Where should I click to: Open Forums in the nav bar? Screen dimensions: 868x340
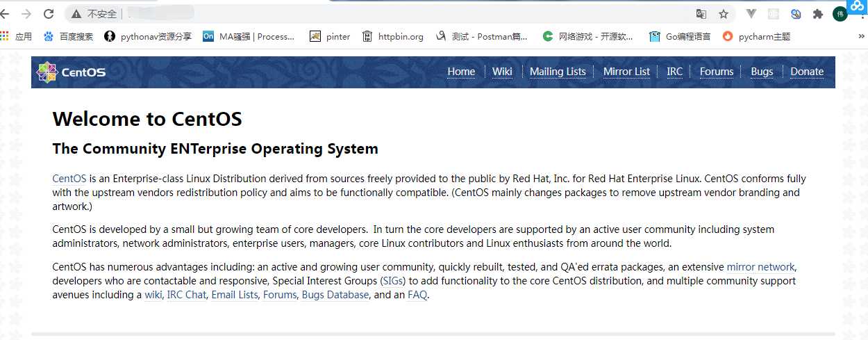click(x=717, y=72)
